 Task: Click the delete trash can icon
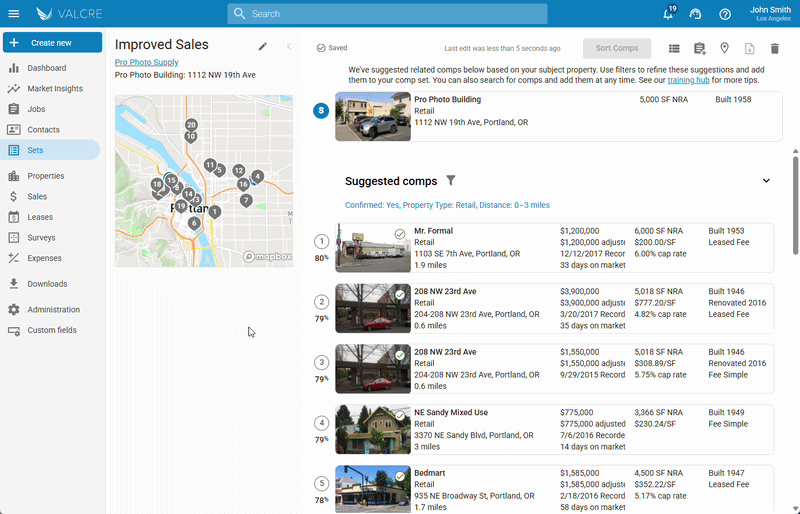tap(774, 48)
